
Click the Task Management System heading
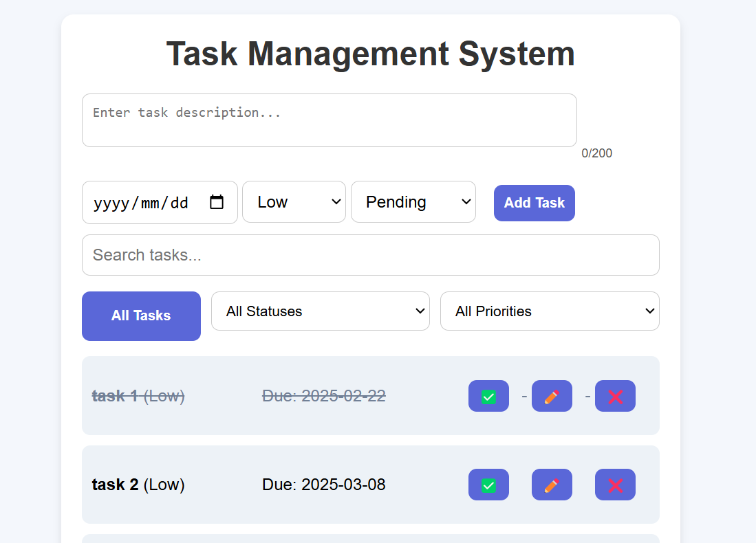click(371, 54)
